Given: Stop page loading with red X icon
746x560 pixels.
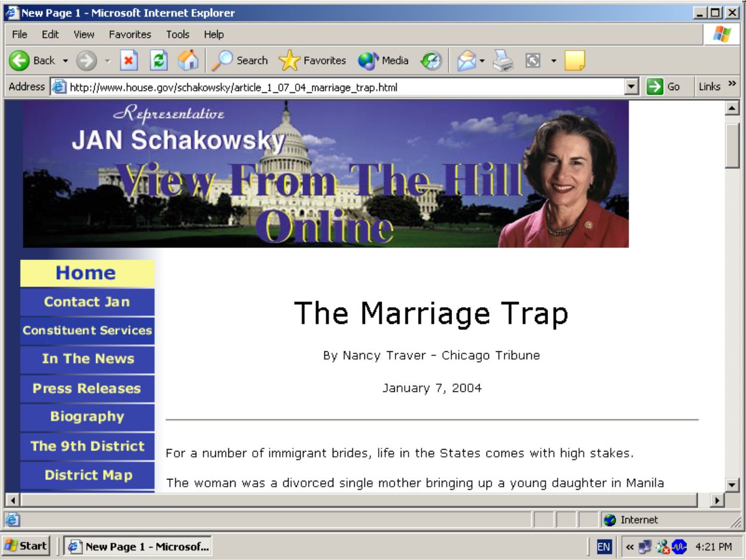Looking at the screenshot, I should [x=128, y=60].
